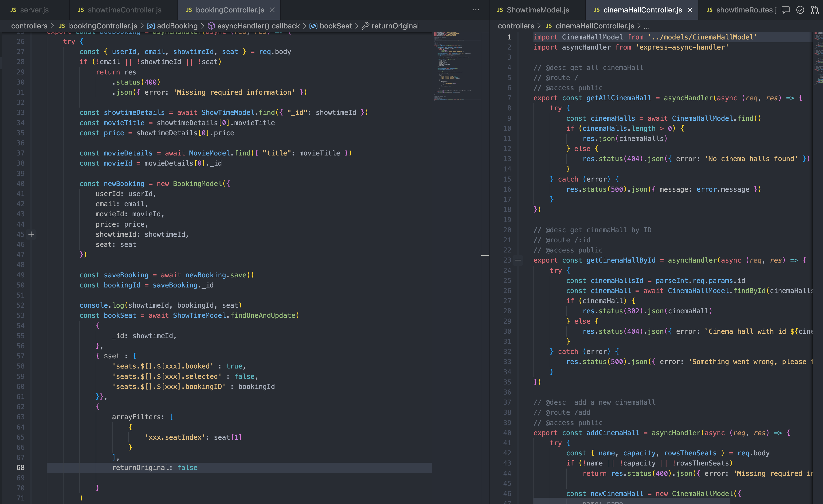Click plus glyph beside line 23 gutter
Screen dimensions: 823x504
point(518,260)
